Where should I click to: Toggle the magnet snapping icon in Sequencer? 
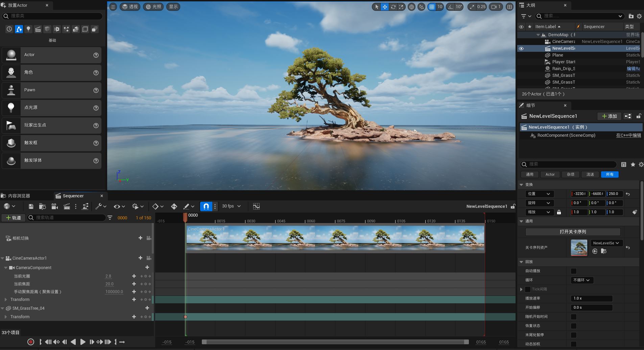click(206, 206)
